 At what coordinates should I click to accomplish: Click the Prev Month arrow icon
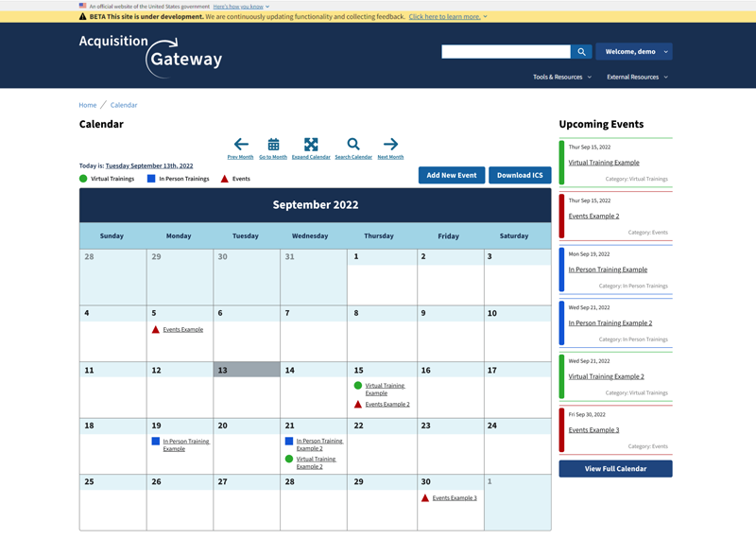click(240, 145)
